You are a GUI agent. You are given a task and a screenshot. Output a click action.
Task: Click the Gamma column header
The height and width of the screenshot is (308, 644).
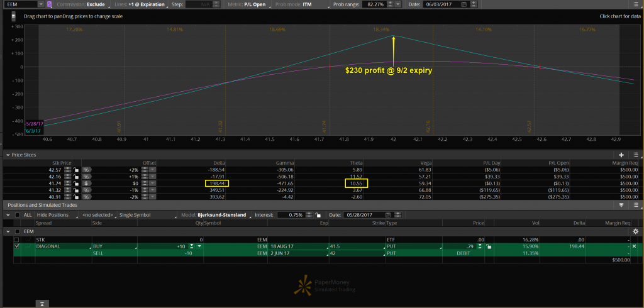[x=285, y=162]
